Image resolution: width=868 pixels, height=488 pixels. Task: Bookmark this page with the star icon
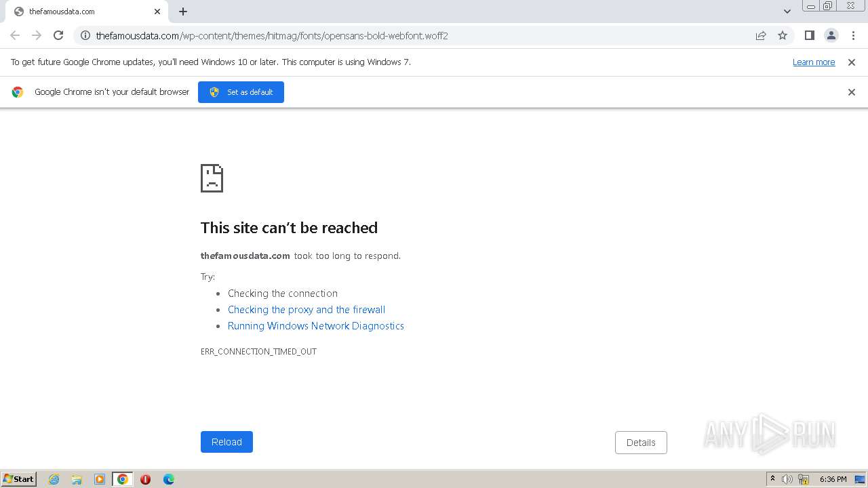783,35
